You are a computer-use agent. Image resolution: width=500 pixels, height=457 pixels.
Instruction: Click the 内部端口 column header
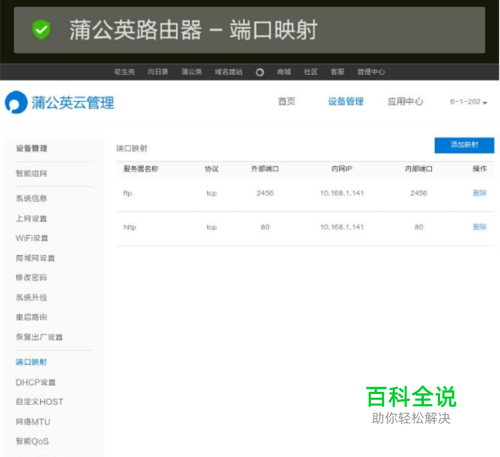point(419,169)
